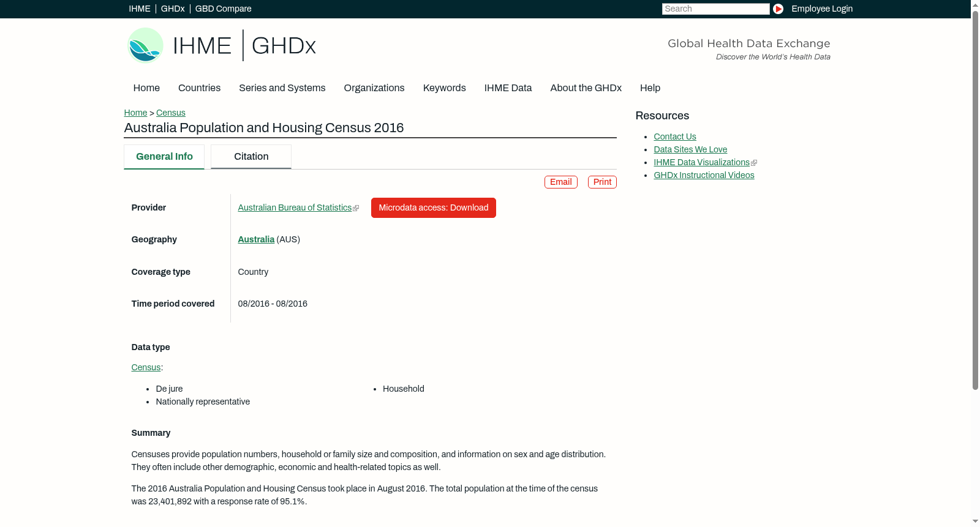This screenshot has width=980, height=527.
Task: Open the Census data type link
Action: tap(146, 367)
